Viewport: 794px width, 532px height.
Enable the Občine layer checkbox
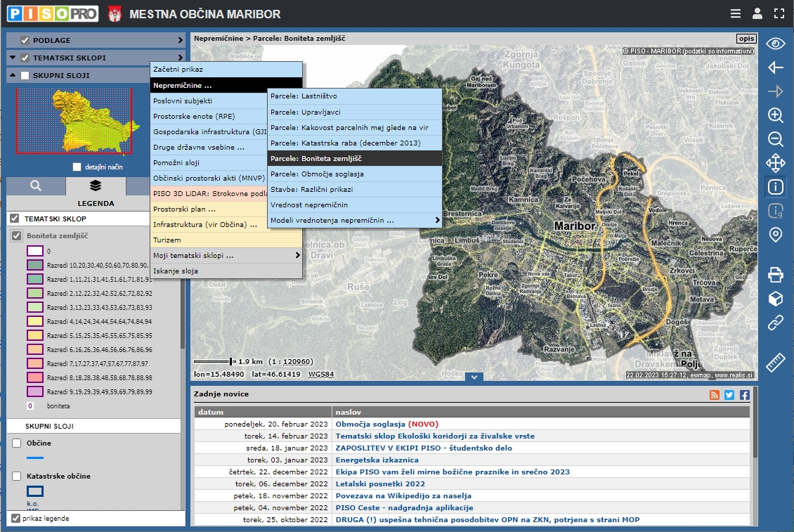(16, 443)
